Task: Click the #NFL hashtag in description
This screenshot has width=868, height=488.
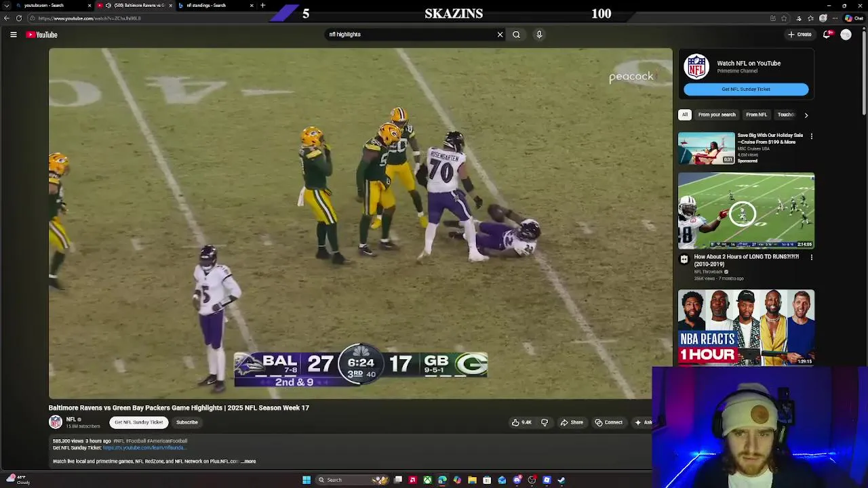Action: tap(119, 441)
